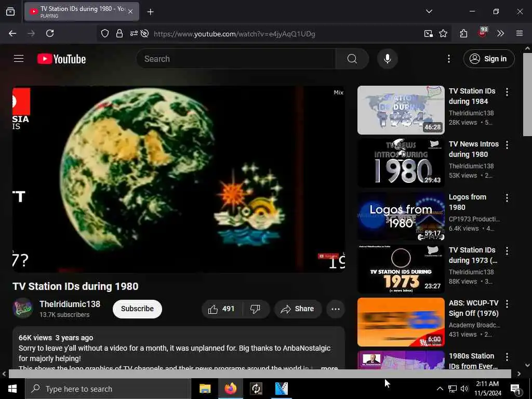532x399 pixels.
Task: Go forward to the next page
Action: (x=31, y=33)
